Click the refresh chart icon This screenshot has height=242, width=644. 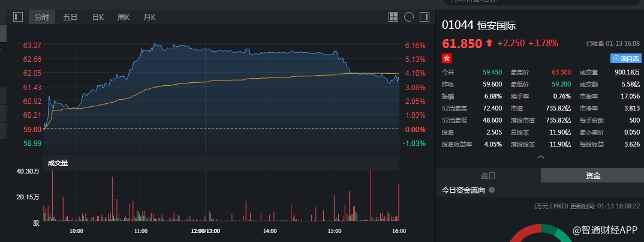point(409,17)
